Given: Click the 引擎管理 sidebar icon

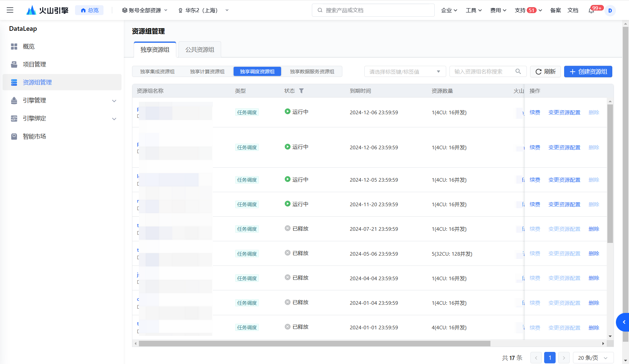Looking at the screenshot, I should [14, 100].
